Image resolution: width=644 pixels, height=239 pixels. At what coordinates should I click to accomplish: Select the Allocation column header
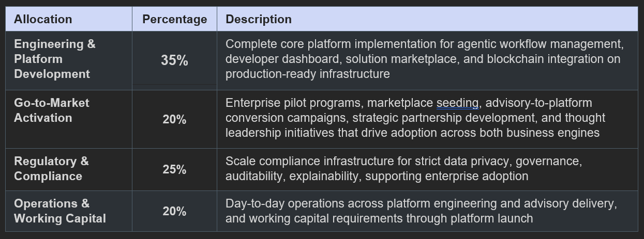pos(69,19)
